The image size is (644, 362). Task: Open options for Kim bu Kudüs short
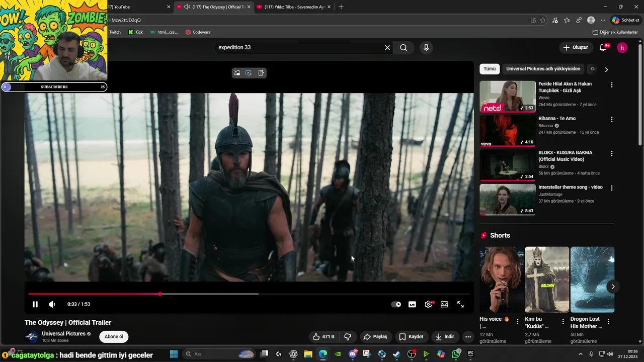(x=563, y=322)
